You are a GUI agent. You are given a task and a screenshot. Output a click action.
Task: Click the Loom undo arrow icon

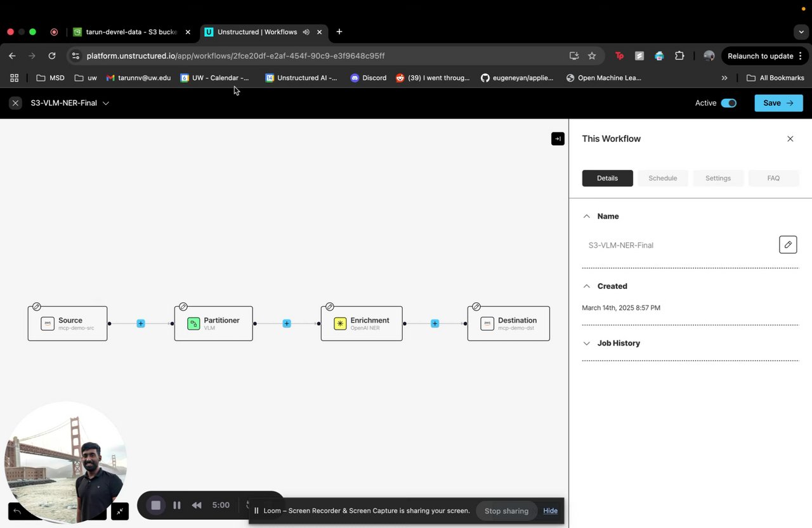[x=17, y=511]
